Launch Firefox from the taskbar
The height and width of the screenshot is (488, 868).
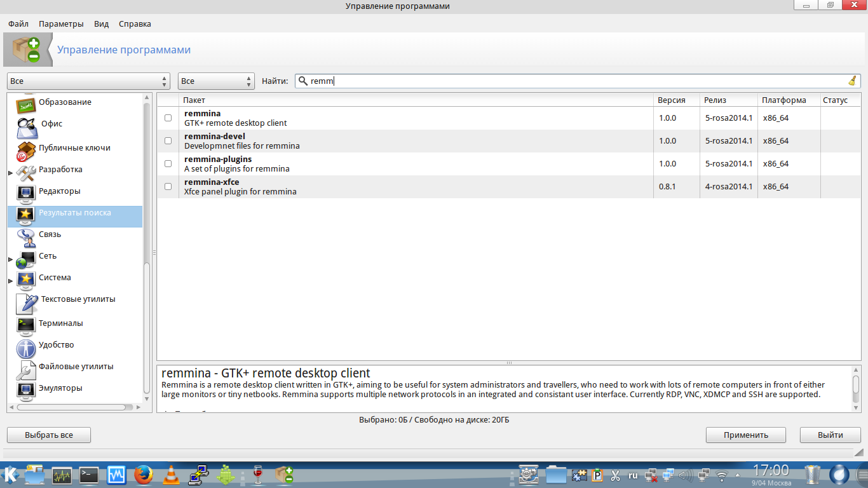coord(144,475)
